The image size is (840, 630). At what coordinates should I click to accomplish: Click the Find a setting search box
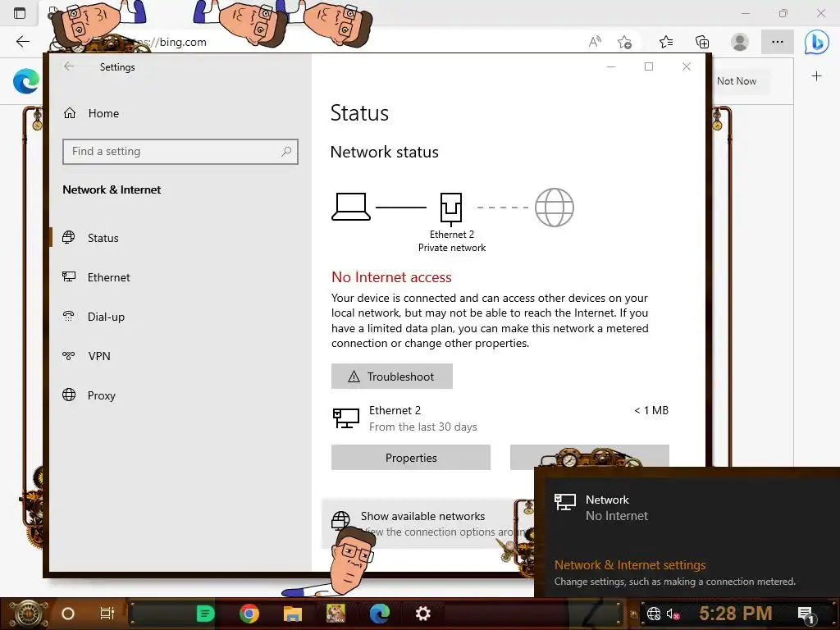coord(180,152)
